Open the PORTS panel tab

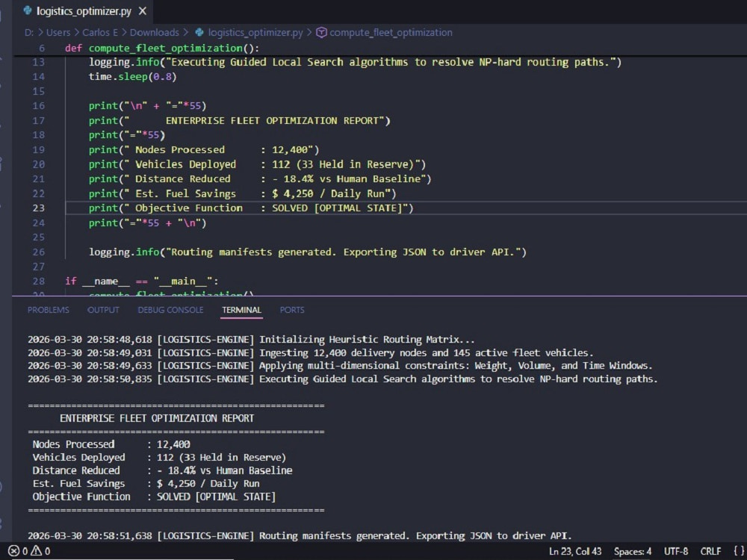(292, 310)
